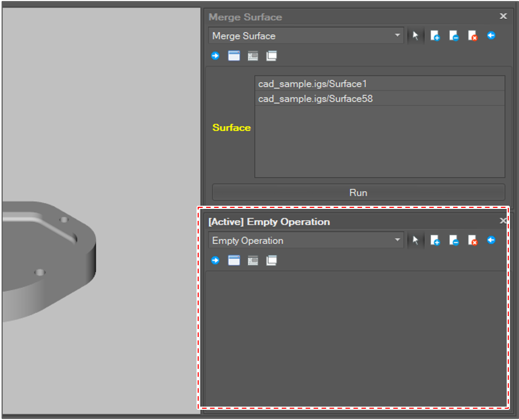519x420 pixels.
Task: Click the blue right arrow in Empty Operation panel
Action: (215, 260)
